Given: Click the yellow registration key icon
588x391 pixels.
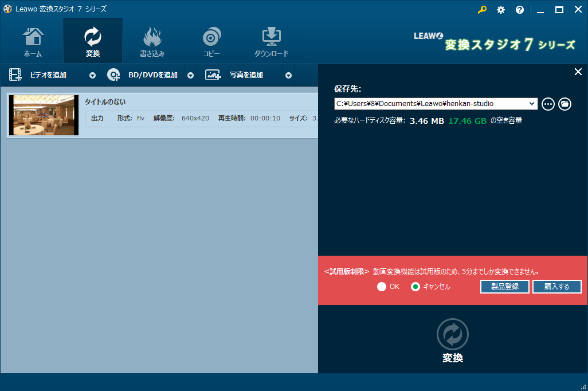Looking at the screenshot, I should tap(482, 10).
